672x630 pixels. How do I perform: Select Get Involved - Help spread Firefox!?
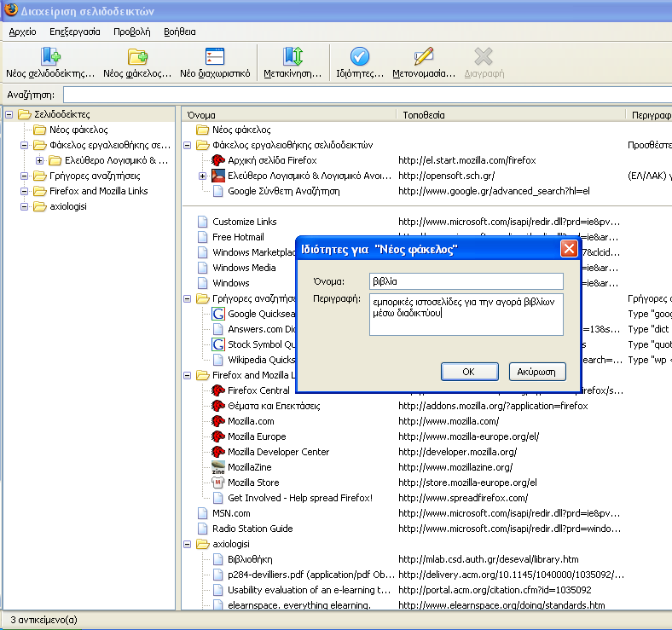click(x=300, y=498)
